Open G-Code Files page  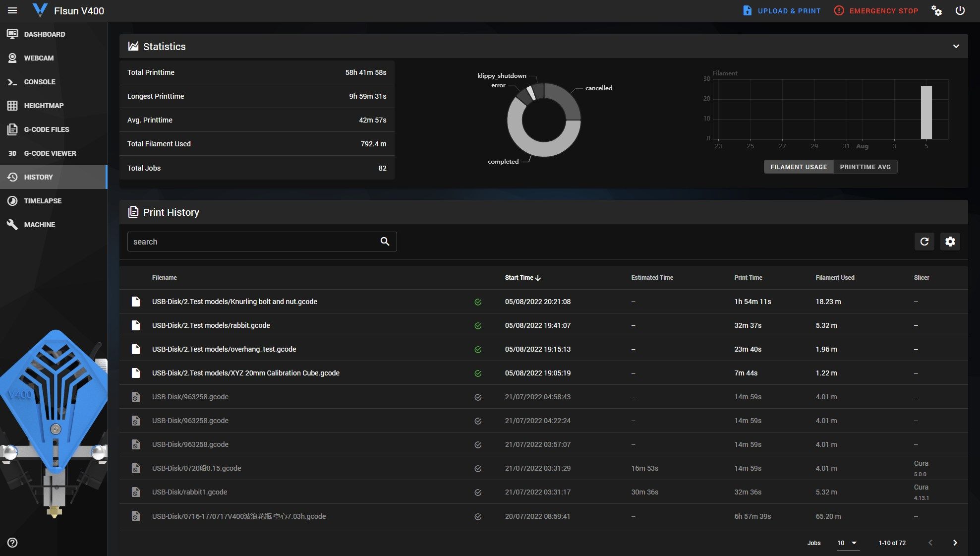pos(54,129)
